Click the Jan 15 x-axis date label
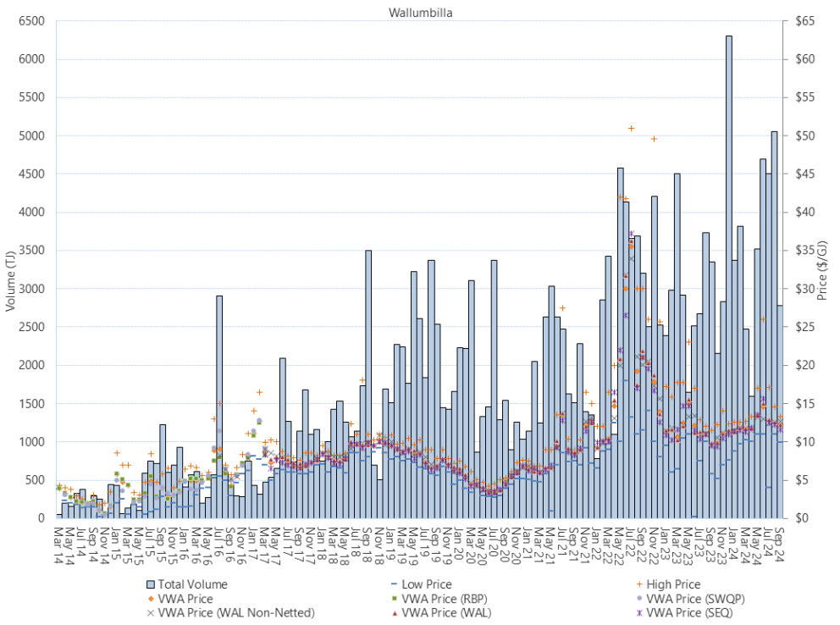This screenshot has height=625, width=840. click(116, 545)
